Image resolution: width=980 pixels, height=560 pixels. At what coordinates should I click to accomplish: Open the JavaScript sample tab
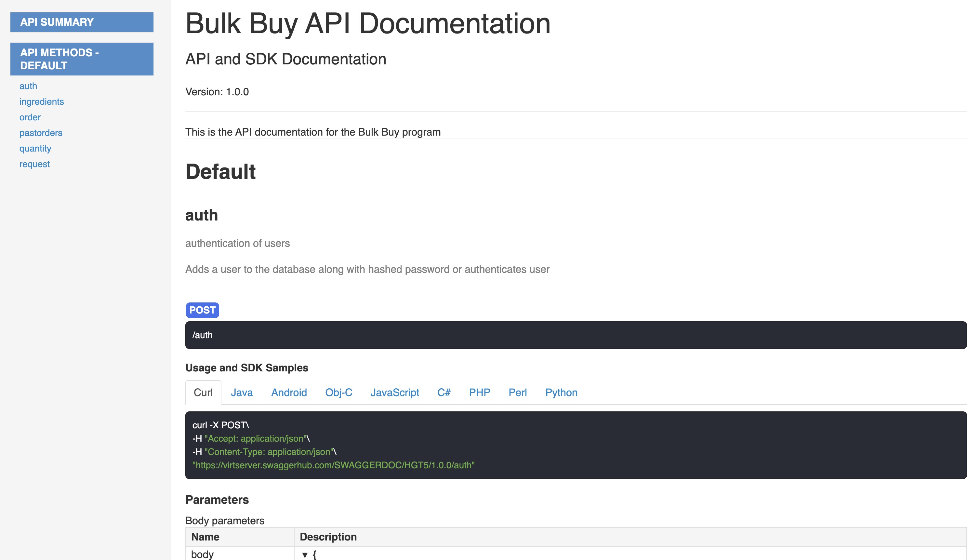click(394, 392)
